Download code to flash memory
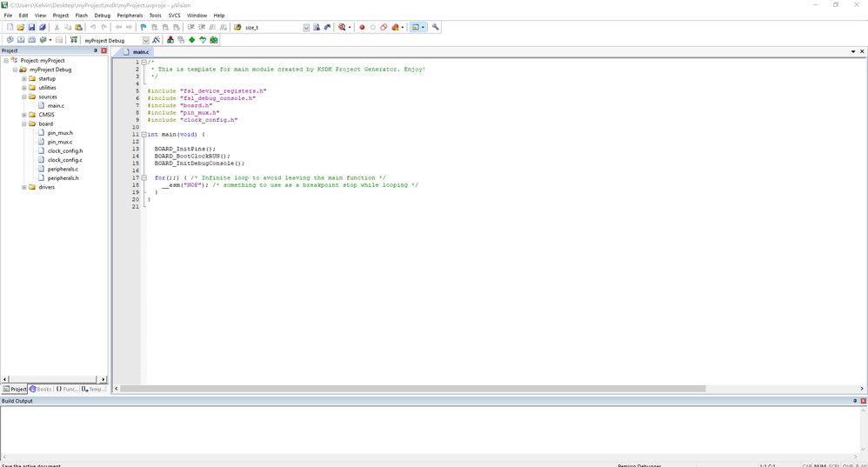Viewport: 868px width, 467px height. click(73, 40)
